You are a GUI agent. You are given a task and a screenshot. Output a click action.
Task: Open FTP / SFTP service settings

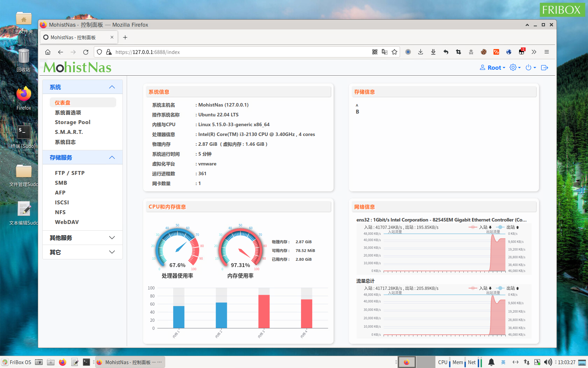click(x=70, y=173)
